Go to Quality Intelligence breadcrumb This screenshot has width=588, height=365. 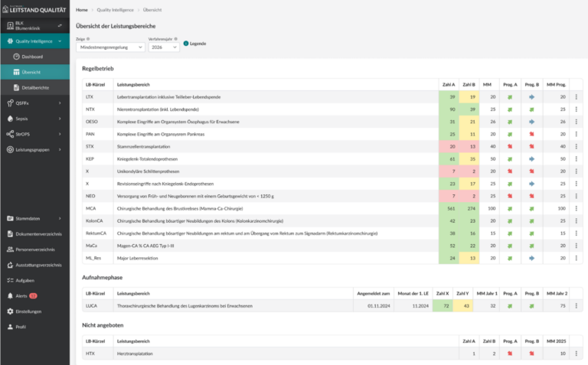pyautogui.click(x=115, y=10)
